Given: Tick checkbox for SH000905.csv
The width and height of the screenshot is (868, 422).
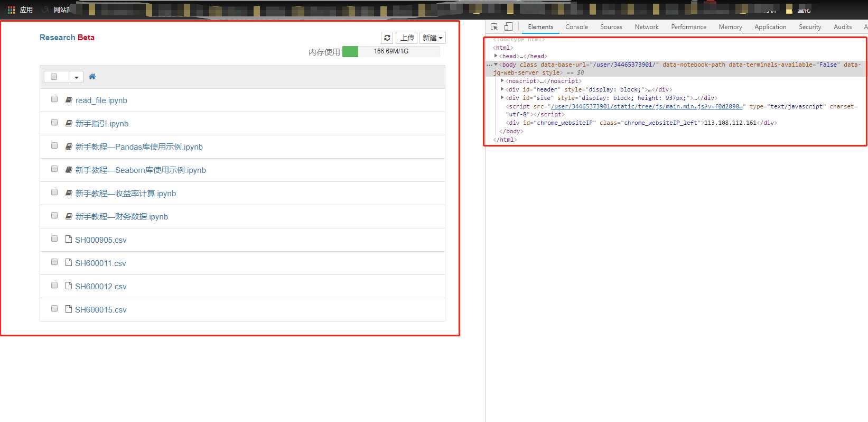Looking at the screenshot, I should click(x=54, y=238).
